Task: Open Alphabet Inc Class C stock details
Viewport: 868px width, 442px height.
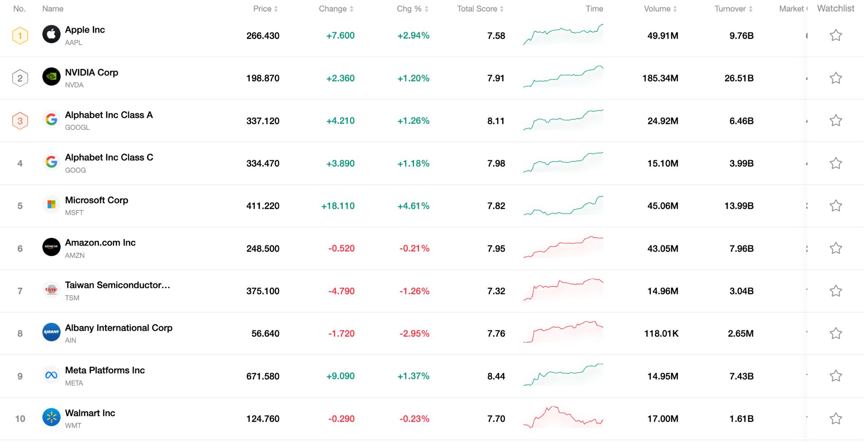Action: [109, 157]
